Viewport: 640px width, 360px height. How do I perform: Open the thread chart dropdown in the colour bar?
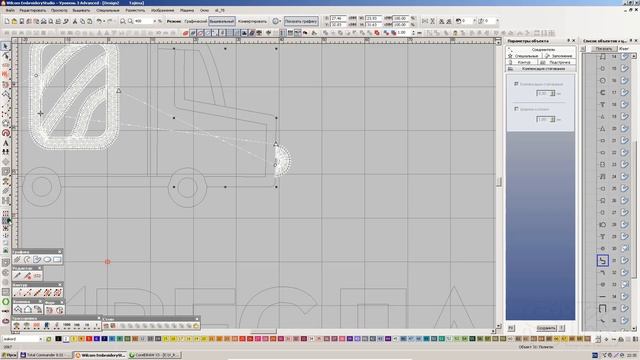tap(40, 339)
